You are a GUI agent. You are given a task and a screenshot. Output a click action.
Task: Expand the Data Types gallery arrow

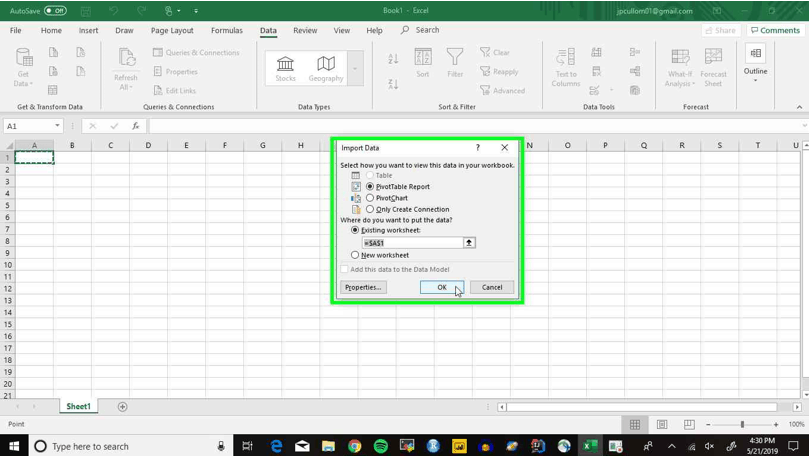pos(355,69)
